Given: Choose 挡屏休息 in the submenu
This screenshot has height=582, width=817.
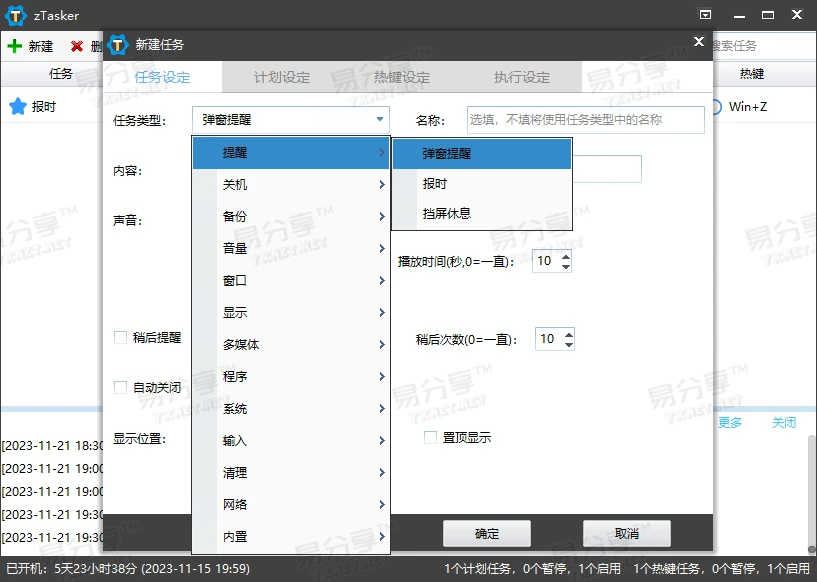Looking at the screenshot, I should coord(482,213).
